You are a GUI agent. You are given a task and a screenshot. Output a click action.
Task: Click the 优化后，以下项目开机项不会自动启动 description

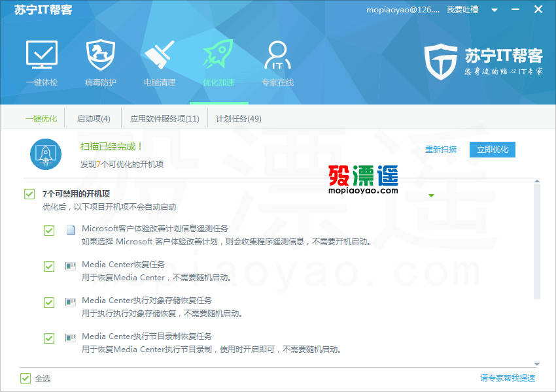coord(109,207)
